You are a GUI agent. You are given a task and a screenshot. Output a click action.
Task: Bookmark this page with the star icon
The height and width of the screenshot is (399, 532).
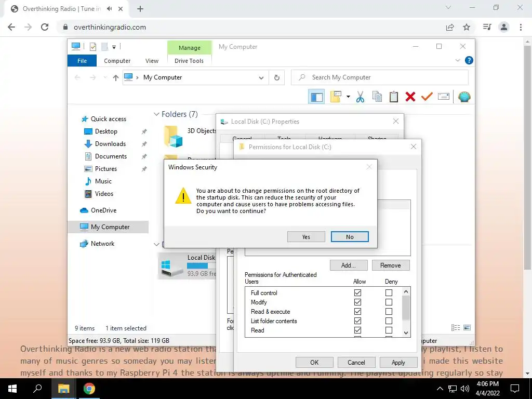coord(467,27)
